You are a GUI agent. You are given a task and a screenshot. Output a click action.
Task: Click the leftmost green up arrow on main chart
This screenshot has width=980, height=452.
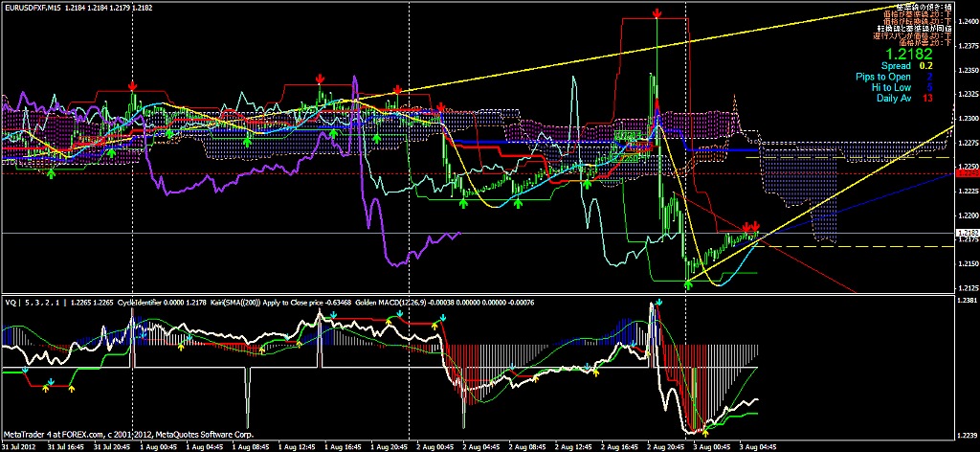(52, 172)
